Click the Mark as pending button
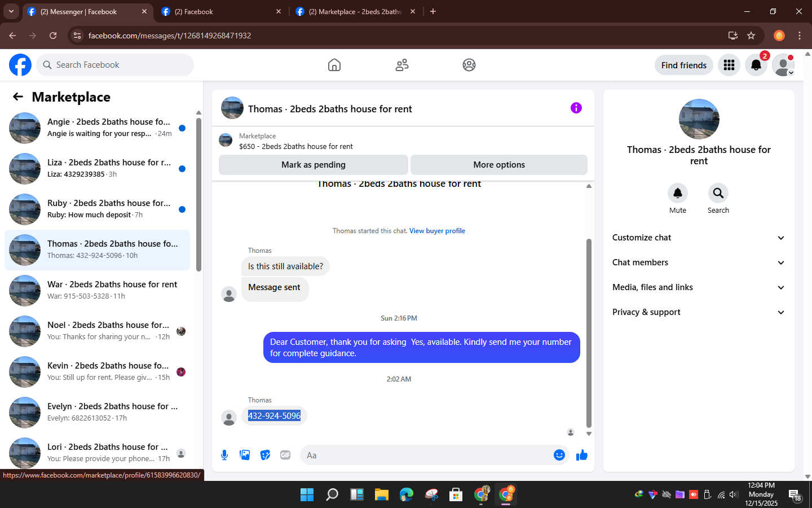Image resolution: width=812 pixels, height=508 pixels. pos(313,165)
